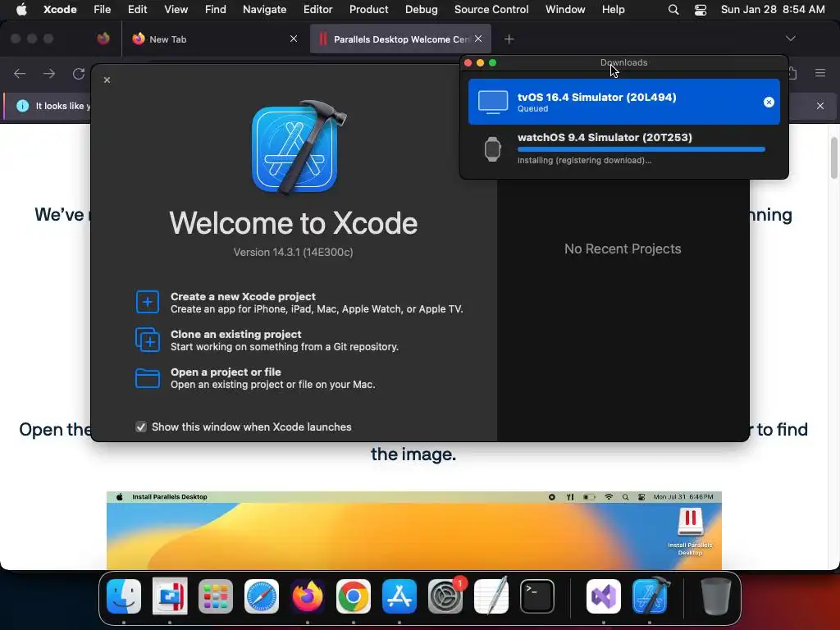
Task: Click the Open a project or file folder icon
Action: (x=148, y=377)
